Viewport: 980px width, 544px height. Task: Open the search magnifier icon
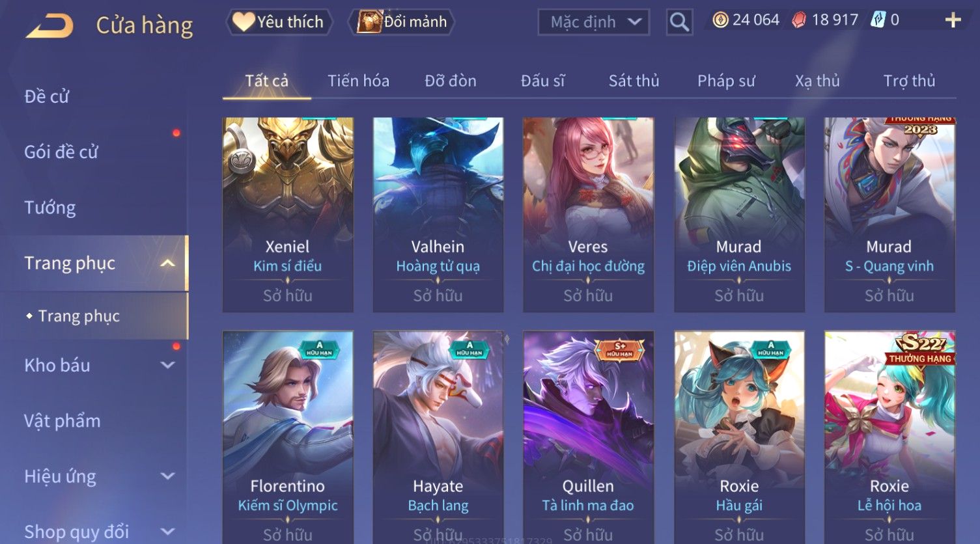[x=679, y=22]
